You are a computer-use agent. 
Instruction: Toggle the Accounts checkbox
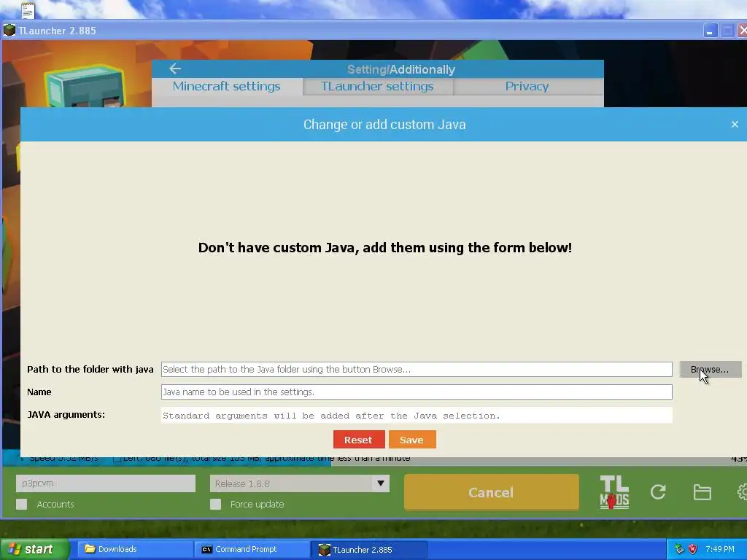(21, 505)
